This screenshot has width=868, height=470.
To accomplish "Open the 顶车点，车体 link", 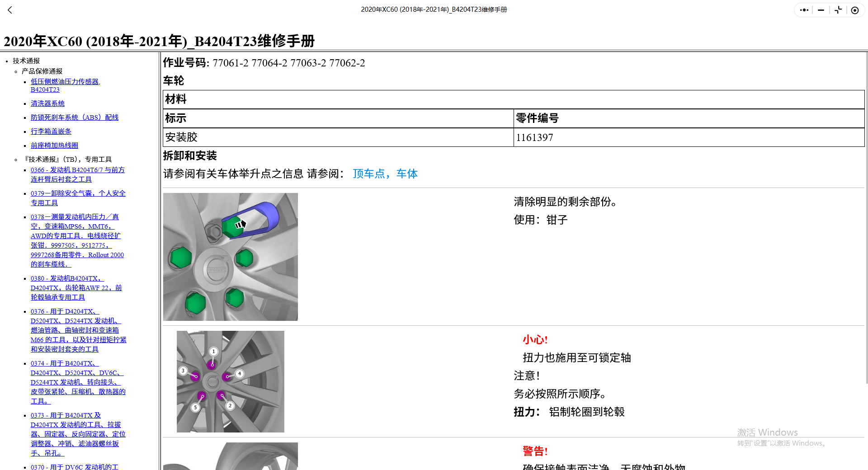I will 385,174.
